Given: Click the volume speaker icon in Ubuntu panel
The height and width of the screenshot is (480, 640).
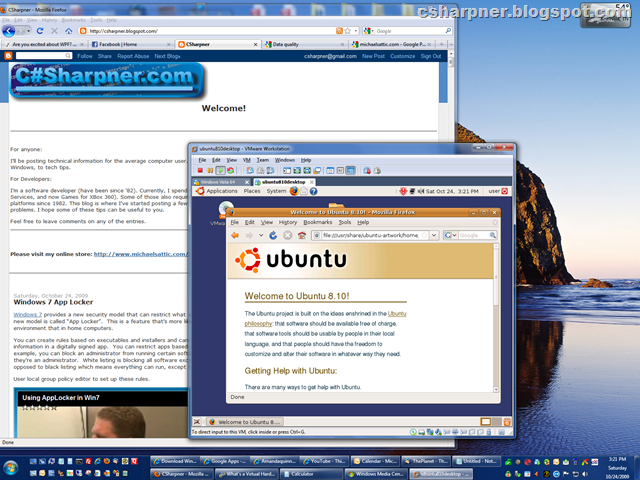Looking at the screenshot, I should 420,191.
